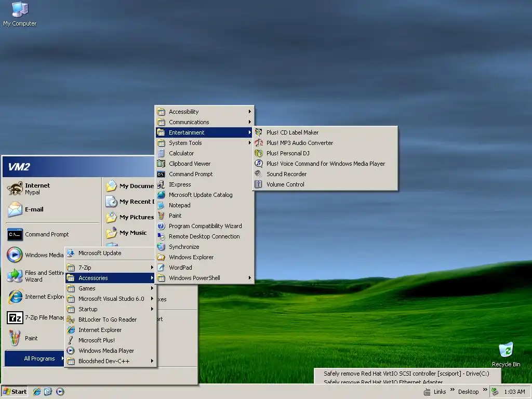
Task: Click the Program Compatibility Wizard icon
Action: click(x=161, y=226)
